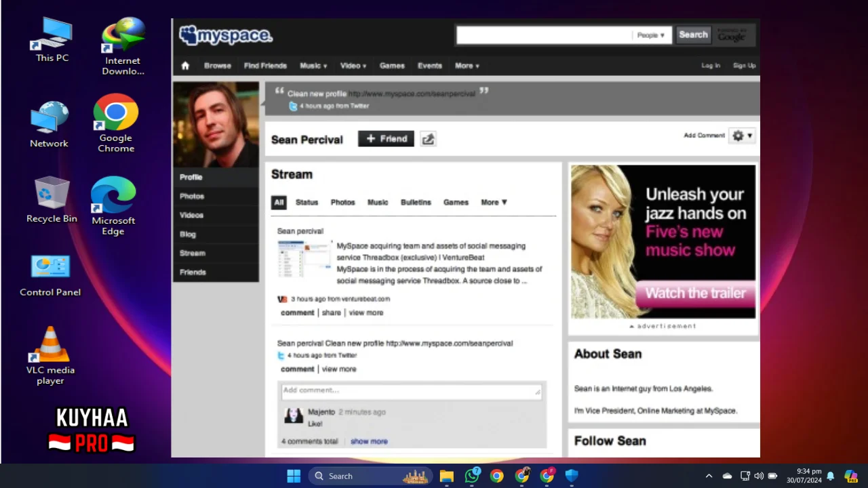The image size is (868, 488).
Task: Click the Sign Up link
Action: pos(744,66)
